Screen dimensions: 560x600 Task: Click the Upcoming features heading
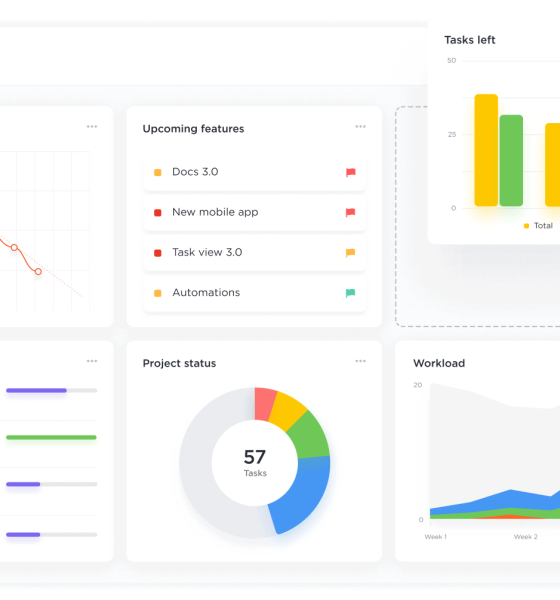click(x=193, y=129)
